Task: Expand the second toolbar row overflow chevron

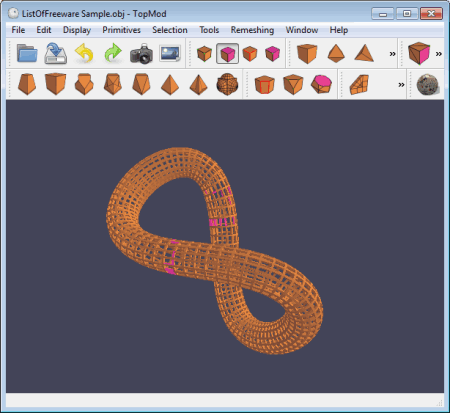Action: [x=401, y=85]
